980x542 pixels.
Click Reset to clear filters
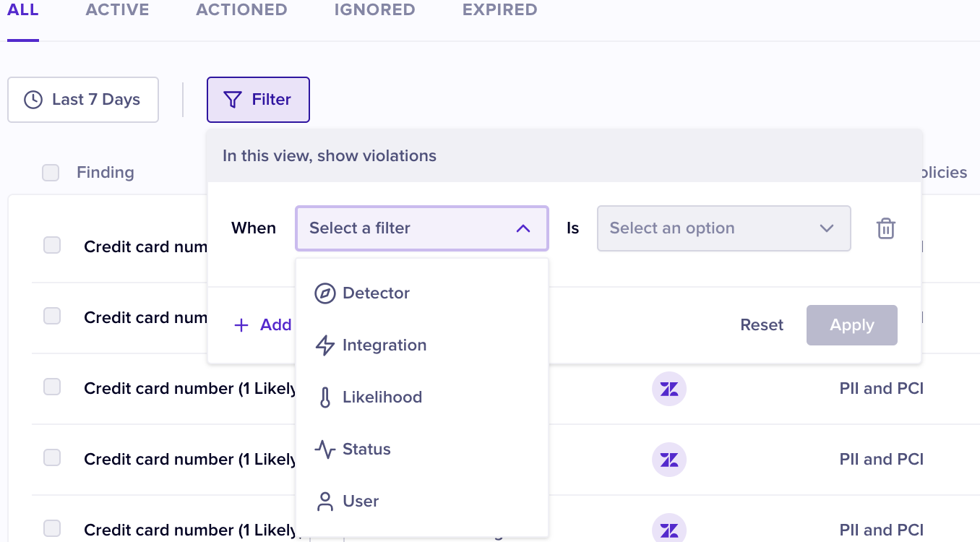click(x=762, y=325)
